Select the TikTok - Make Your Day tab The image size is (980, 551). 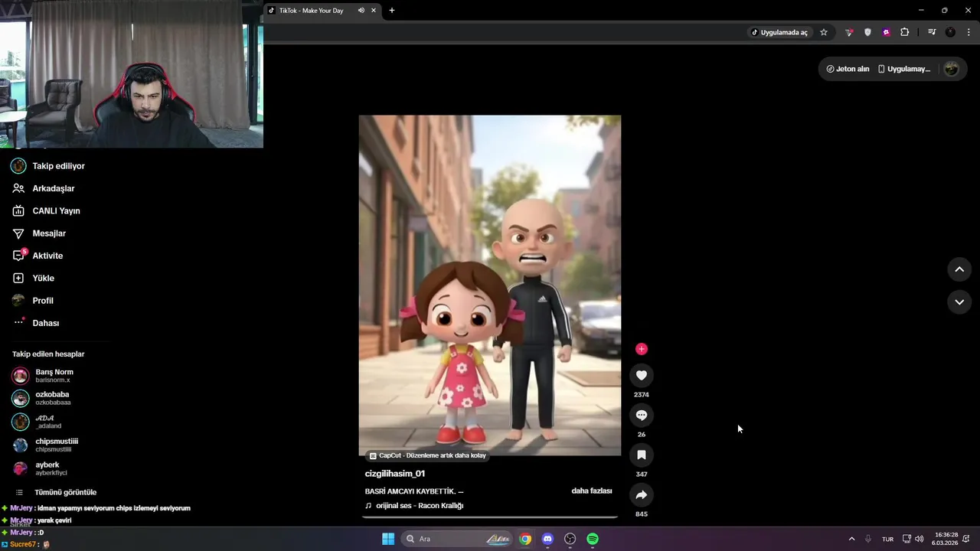[322, 11]
